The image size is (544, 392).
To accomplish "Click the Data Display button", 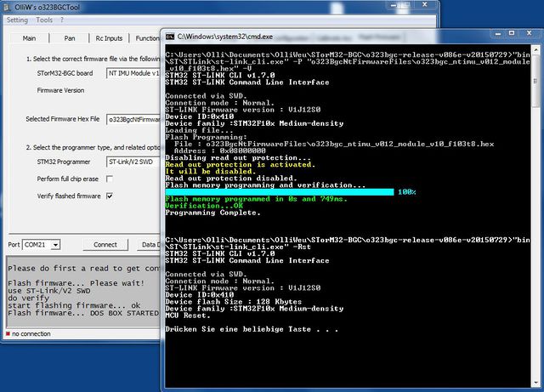I will pos(150,244).
